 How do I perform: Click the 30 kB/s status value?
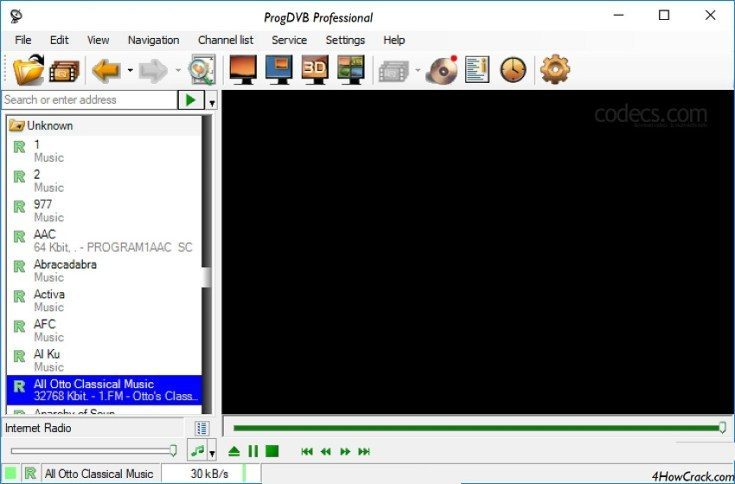(x=210, y=474)
